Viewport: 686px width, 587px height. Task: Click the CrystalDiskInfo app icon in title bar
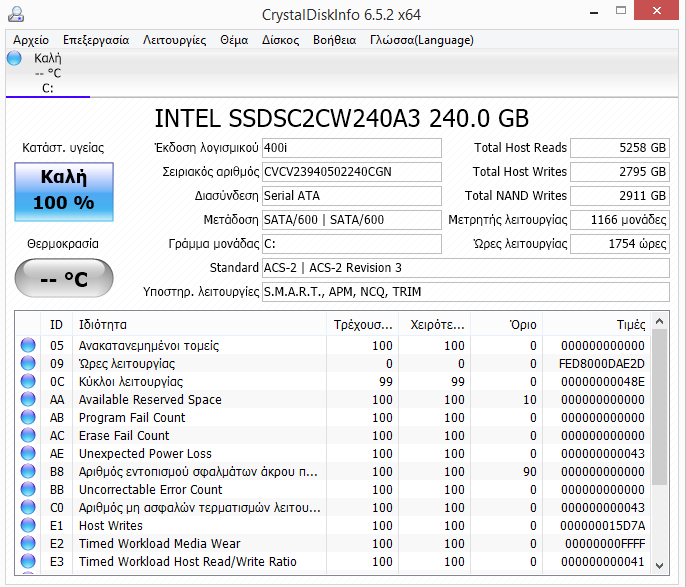(16, 14)
